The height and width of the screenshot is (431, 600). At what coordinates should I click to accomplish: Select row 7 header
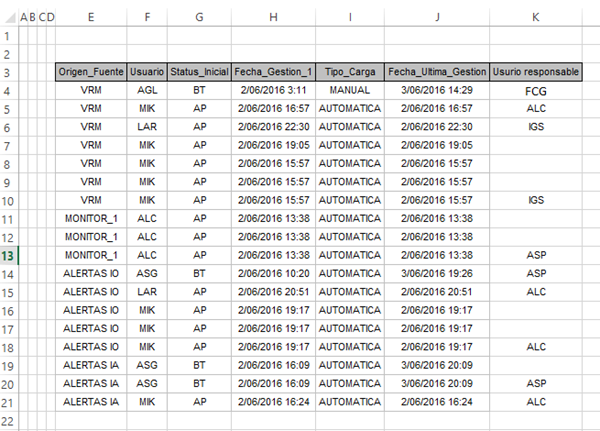click(8, 146)
